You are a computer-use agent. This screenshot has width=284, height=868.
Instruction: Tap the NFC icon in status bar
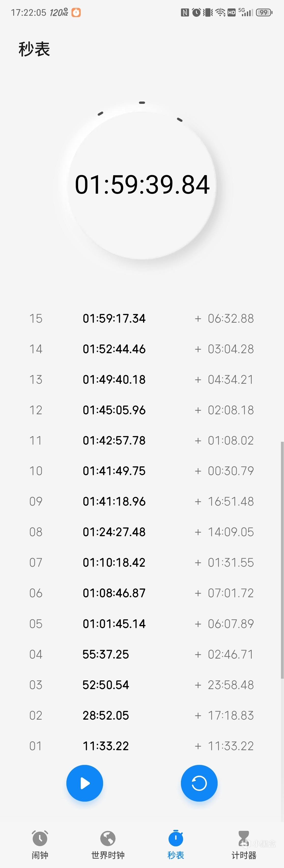[184, 12]
